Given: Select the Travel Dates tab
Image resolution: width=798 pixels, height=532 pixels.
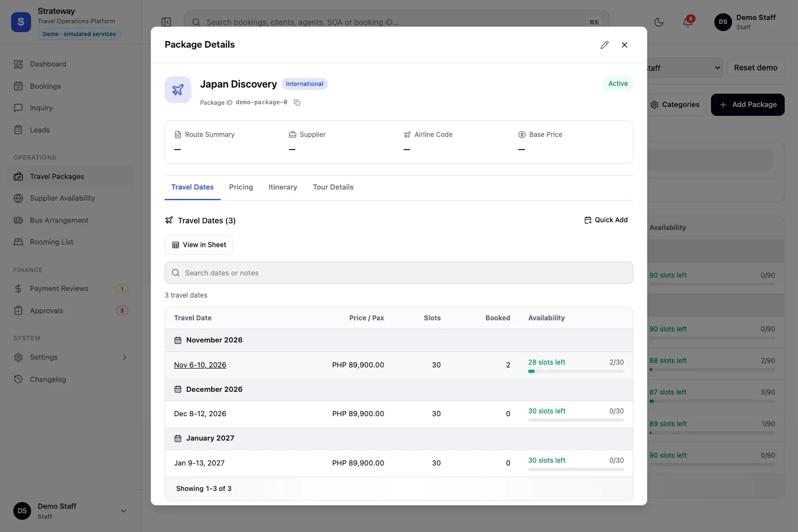Looking at the screenshot, I should (x=192, y=187).
